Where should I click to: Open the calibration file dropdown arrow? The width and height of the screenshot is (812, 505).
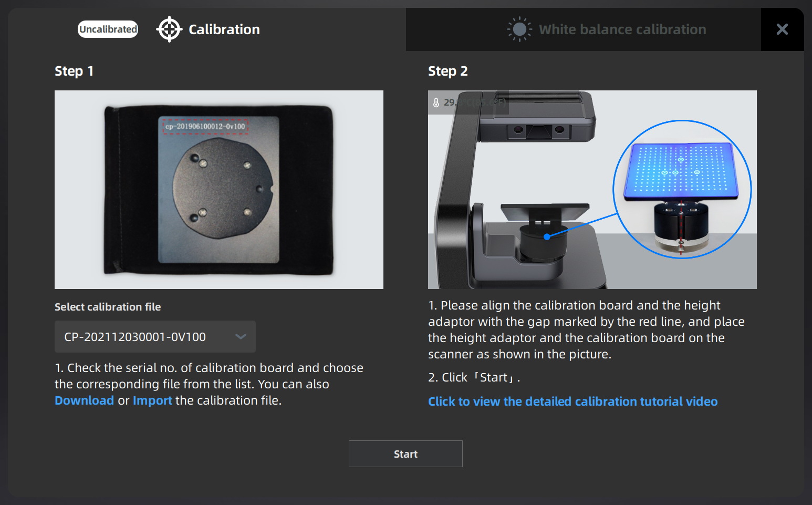pyautogui.click(x=241, y=337)
